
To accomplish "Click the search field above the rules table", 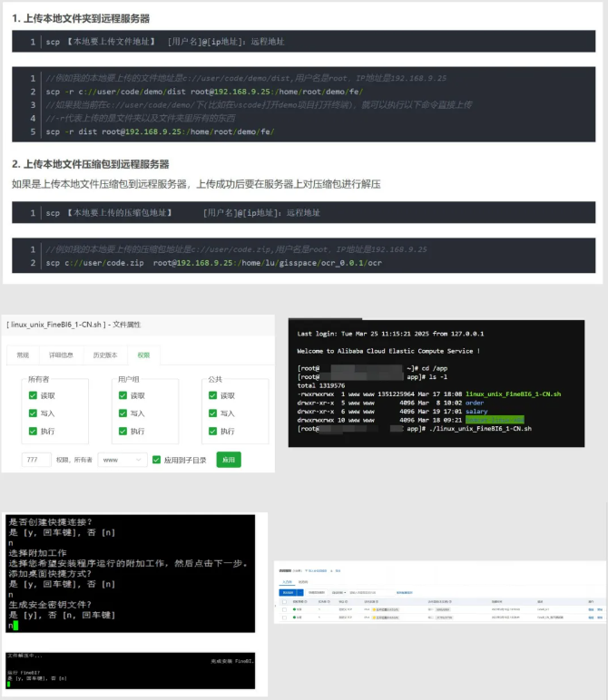I will tap(370, 591).
